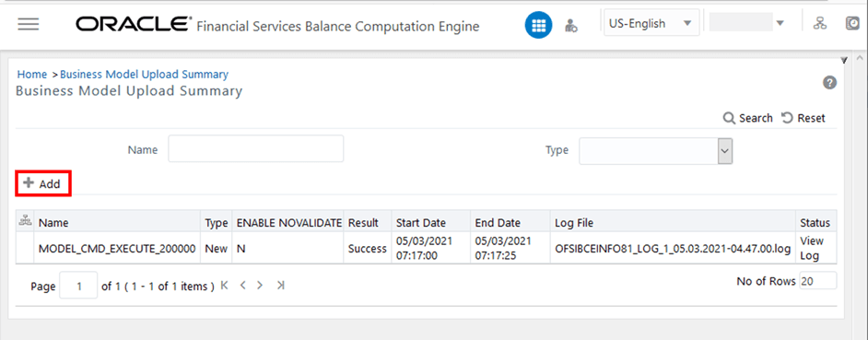Click the scrollbar up arrow at right edge

point(861,58)
